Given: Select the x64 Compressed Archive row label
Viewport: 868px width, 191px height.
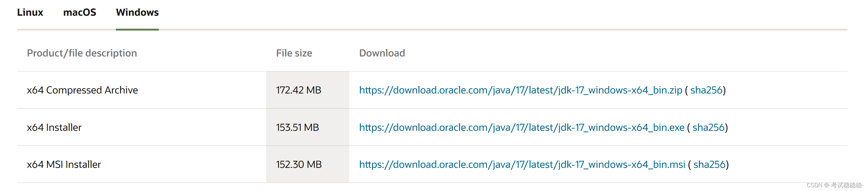Looking at the screenshot, I should [82, 90].
